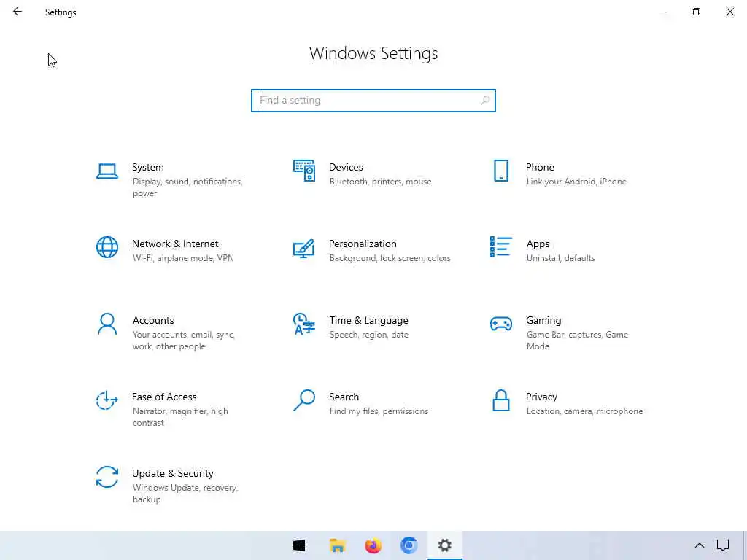Open the Personalization monitor and brush icon
The image size is (747, 560).
(x=304, y=248)
